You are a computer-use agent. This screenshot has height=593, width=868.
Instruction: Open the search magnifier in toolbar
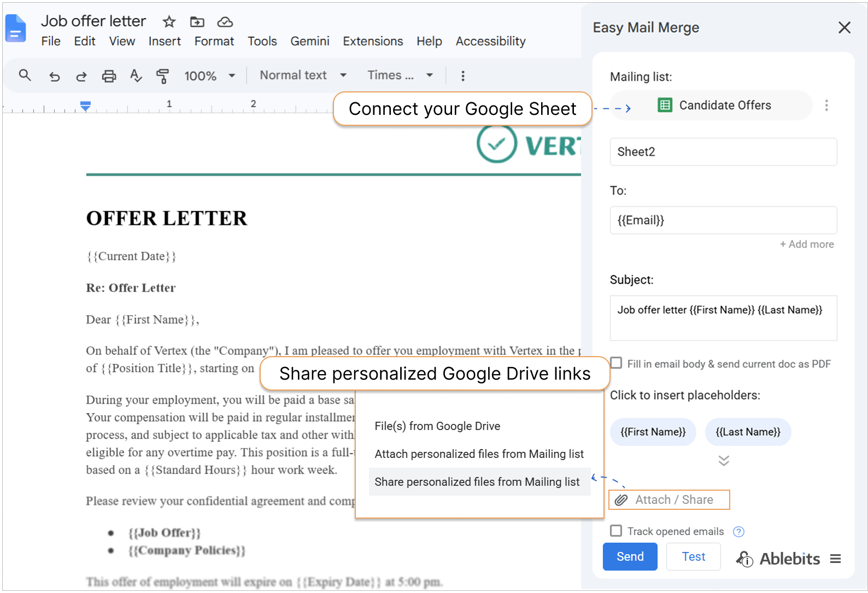click(25, 75)
